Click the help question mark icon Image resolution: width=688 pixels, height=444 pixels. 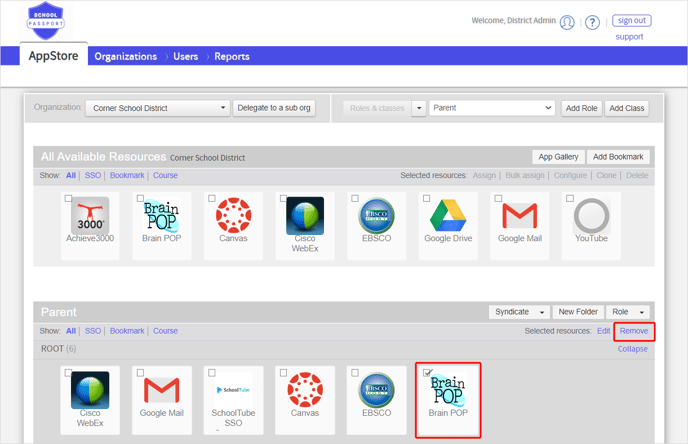[x=592, y=22]
